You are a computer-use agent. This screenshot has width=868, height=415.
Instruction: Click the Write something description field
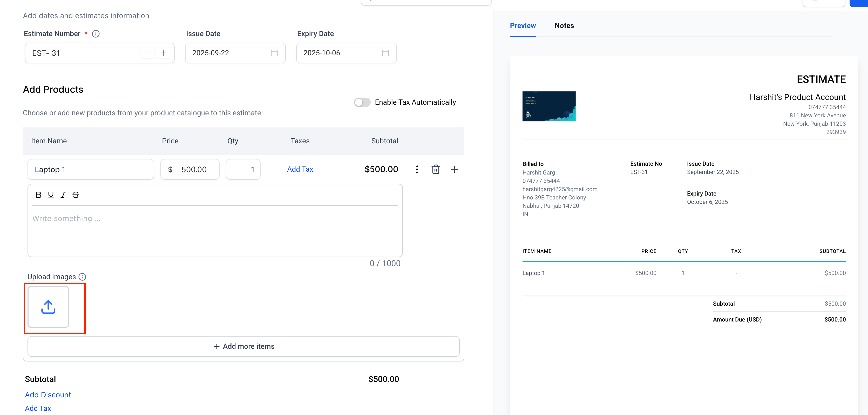click(215, 229)
